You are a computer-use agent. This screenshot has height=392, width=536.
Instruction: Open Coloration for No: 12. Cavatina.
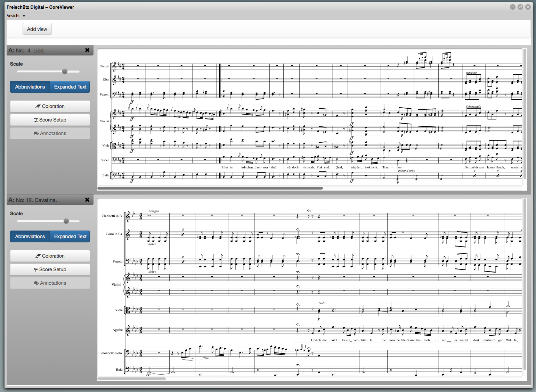pyautogui.click(x=50, y=256)
